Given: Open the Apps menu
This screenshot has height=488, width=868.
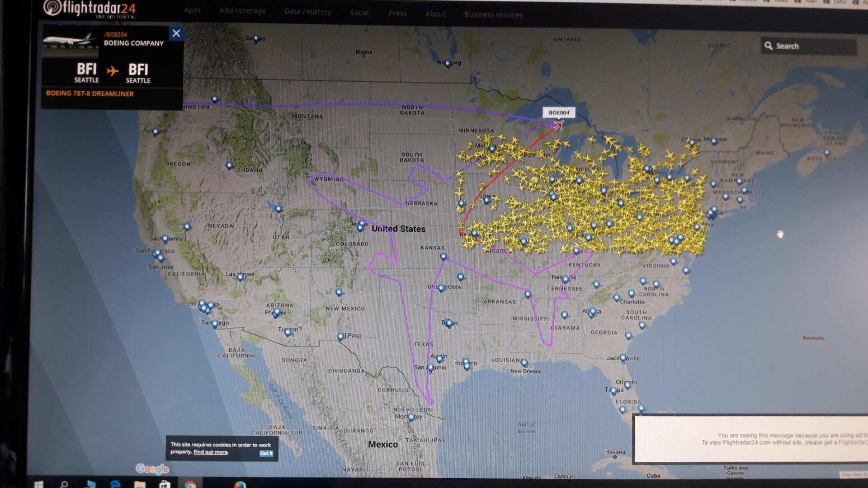Looking at the screenshot, I should click(192, 10).
